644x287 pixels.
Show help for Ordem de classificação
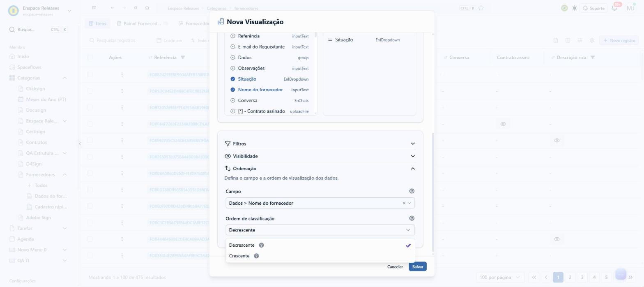412,218
